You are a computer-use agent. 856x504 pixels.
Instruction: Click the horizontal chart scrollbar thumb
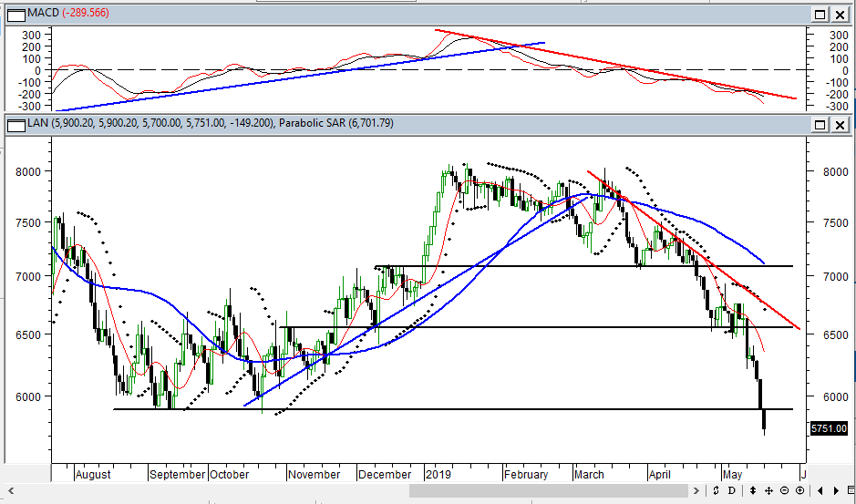pyautogui.click(x=547, y=491)
